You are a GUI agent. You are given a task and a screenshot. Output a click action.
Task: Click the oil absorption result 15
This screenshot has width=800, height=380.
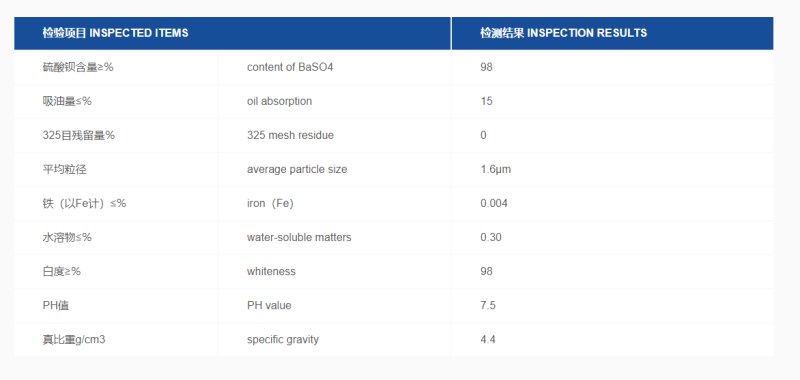[486, 101]
